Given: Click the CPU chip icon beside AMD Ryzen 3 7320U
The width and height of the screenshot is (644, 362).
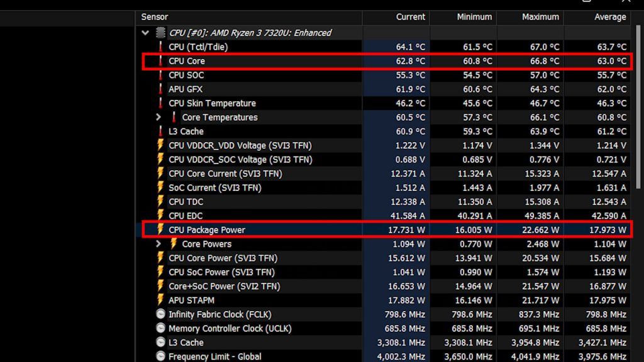Looking at the screenshot, I should (160, 33).
